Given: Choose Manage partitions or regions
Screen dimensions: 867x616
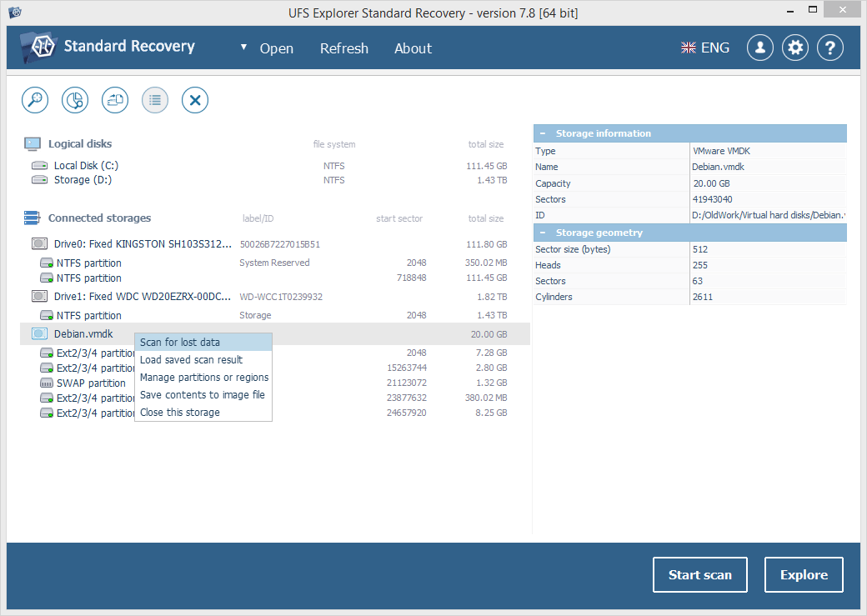Looking at the screenshot, I should pyautogui.click(x=203, y=378).
